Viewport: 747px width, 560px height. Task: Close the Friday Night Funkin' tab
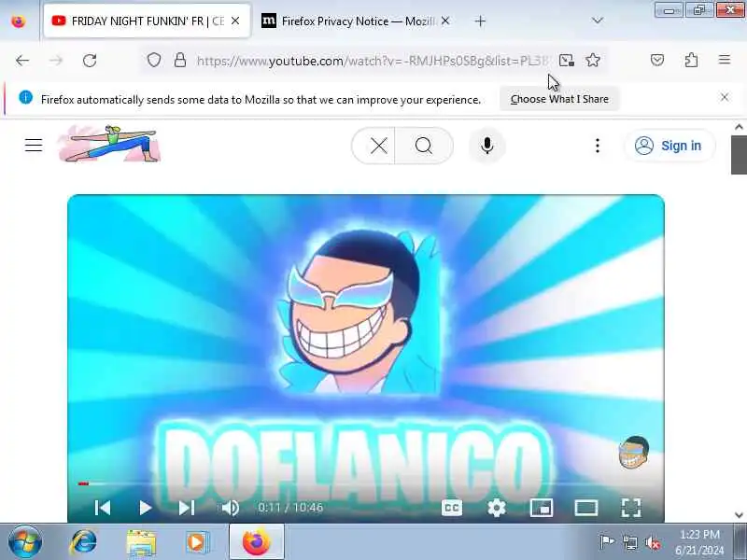tap(235, 21)
